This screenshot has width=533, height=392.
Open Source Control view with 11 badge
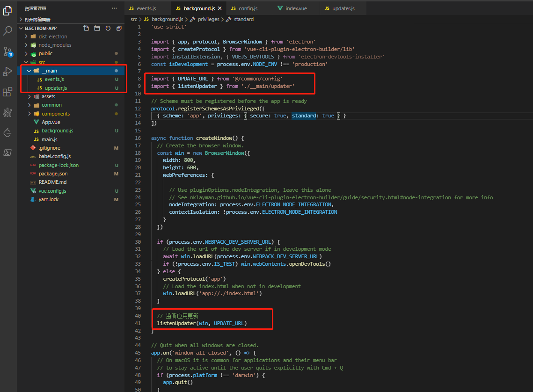tap(7, 51)
